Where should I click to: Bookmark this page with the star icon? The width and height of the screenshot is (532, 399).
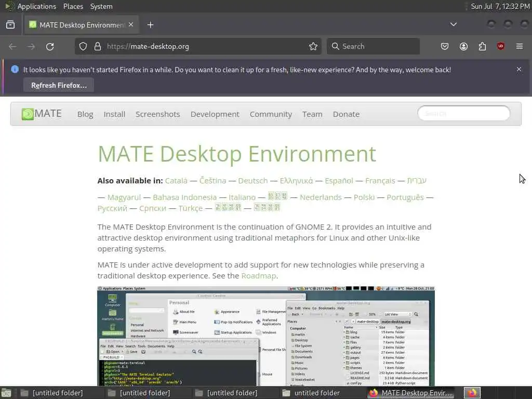pyautogui.click(x=313, y=46)
